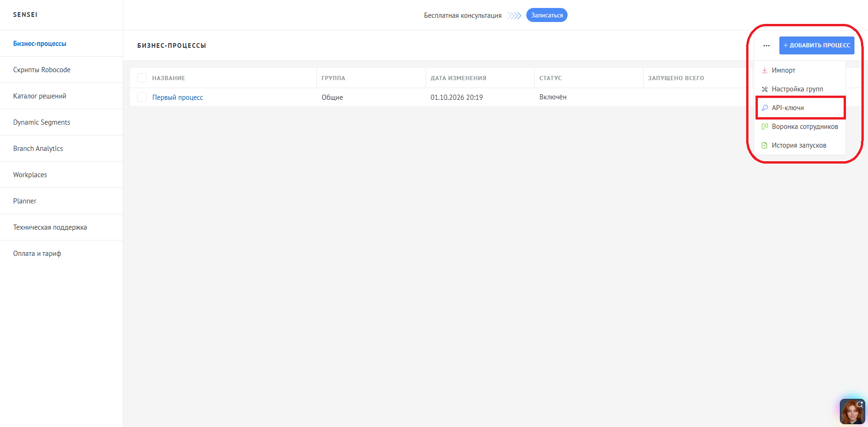Click the SENSEI logo

pyautogui.click(x=25, y=15)
